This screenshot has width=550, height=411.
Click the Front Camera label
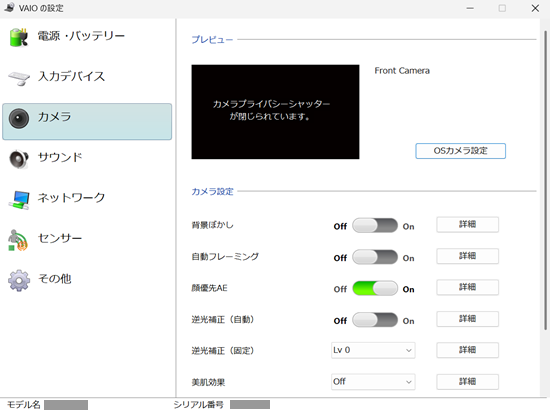coord(402,71)
